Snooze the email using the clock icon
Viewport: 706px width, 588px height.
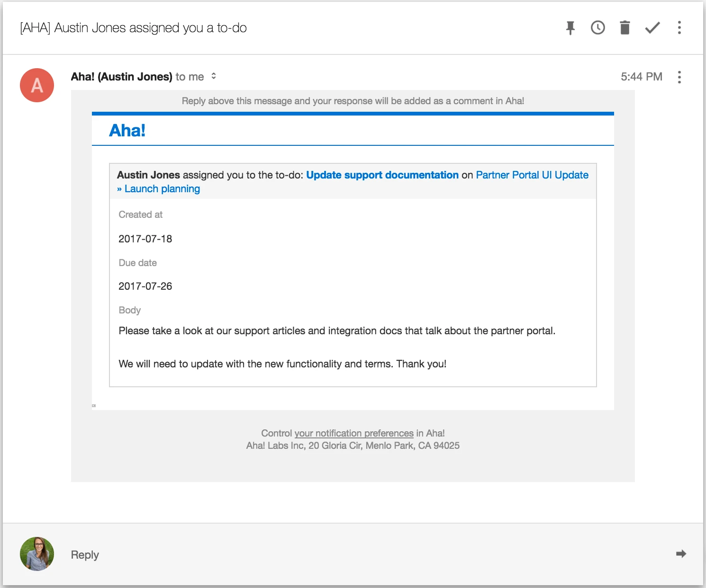(x=598, y=28)
